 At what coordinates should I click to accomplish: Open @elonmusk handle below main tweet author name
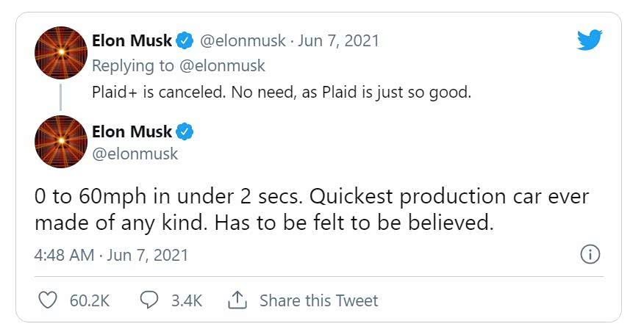[135, 154]
